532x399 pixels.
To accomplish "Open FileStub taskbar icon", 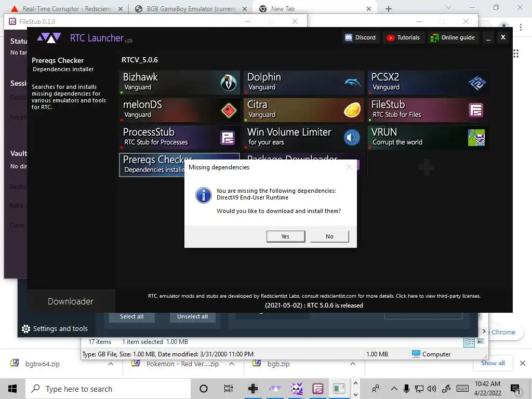I will [x=318, y=389].
